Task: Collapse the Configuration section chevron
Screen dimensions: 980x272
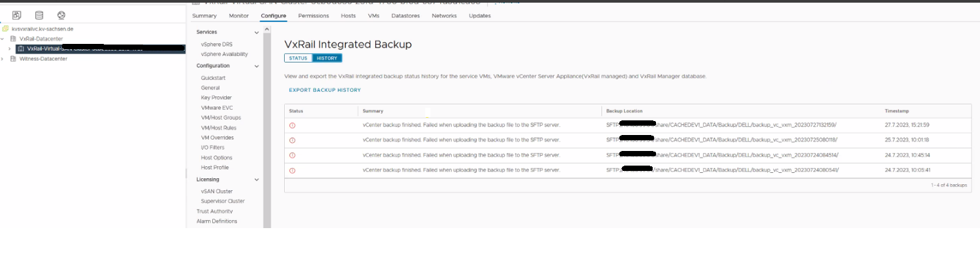Action: click(257, 67)
